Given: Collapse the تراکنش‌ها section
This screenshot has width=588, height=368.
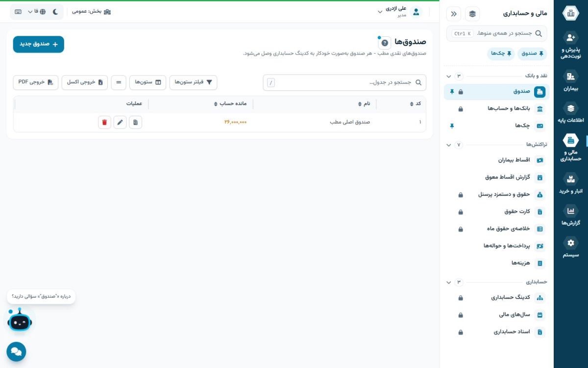Looking at the screenshot, I should click(x=448, y=145).
